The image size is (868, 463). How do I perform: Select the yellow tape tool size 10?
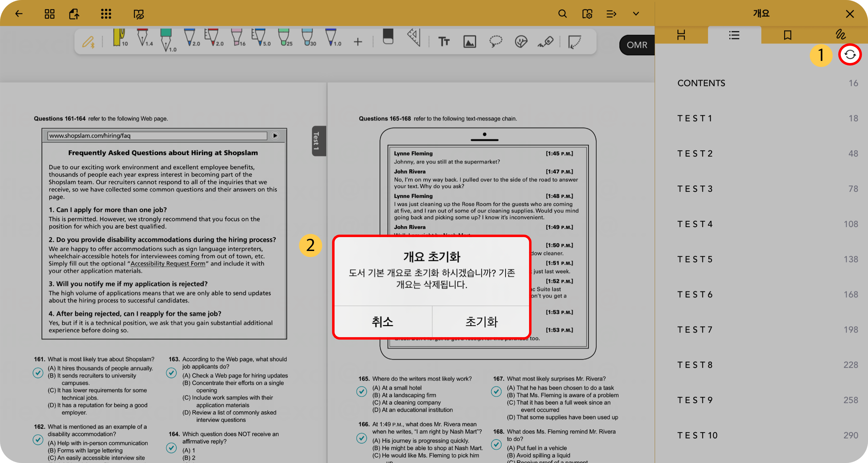pos(120,38)
